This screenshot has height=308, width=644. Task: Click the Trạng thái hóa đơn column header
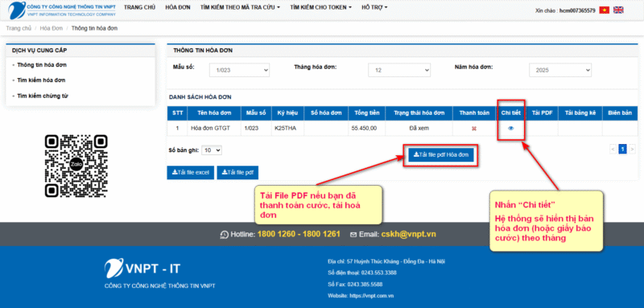[x=419, y=113]
